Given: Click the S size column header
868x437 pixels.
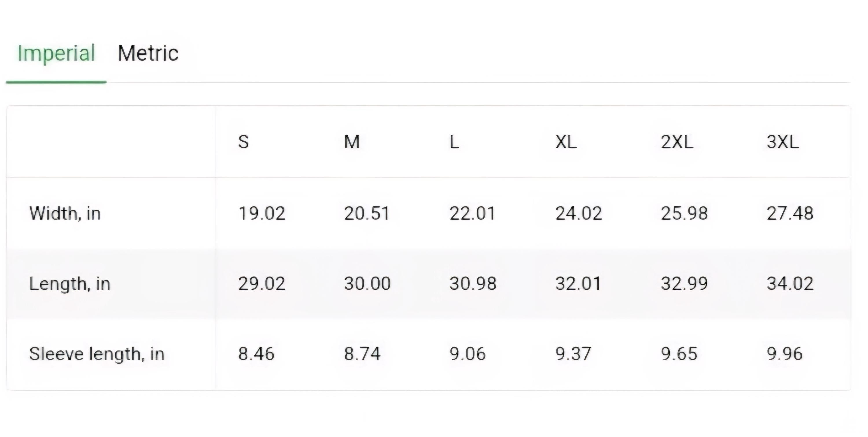Looking at the screenshot, I should coord(244,142).
